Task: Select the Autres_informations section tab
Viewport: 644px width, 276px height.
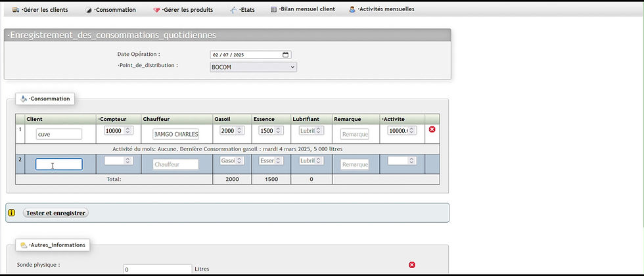Action: pos(53,245)
